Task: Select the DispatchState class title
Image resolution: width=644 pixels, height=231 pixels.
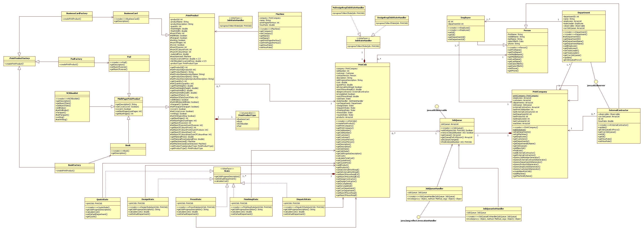Action: (303, 199)
